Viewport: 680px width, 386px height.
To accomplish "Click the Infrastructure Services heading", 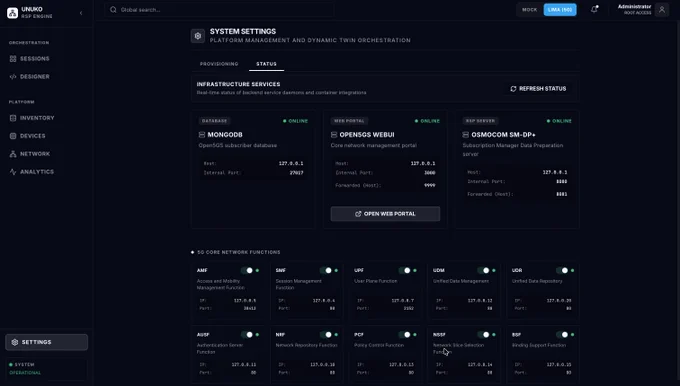I will 239,84.
